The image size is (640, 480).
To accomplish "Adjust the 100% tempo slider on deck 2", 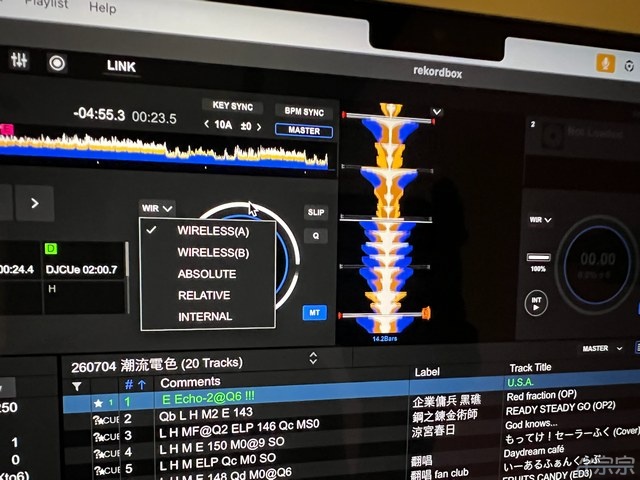I will tap(538, 258).
